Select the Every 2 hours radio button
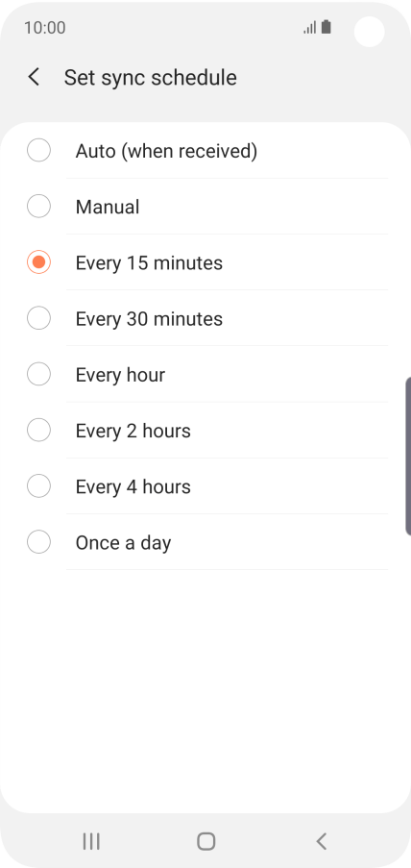 click(x=38, y=430)
